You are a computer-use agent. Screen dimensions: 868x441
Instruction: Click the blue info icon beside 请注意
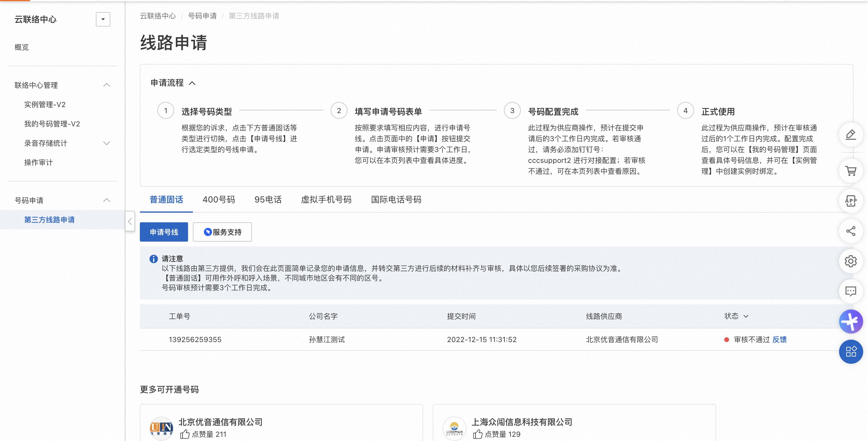(x=153, y=259)
